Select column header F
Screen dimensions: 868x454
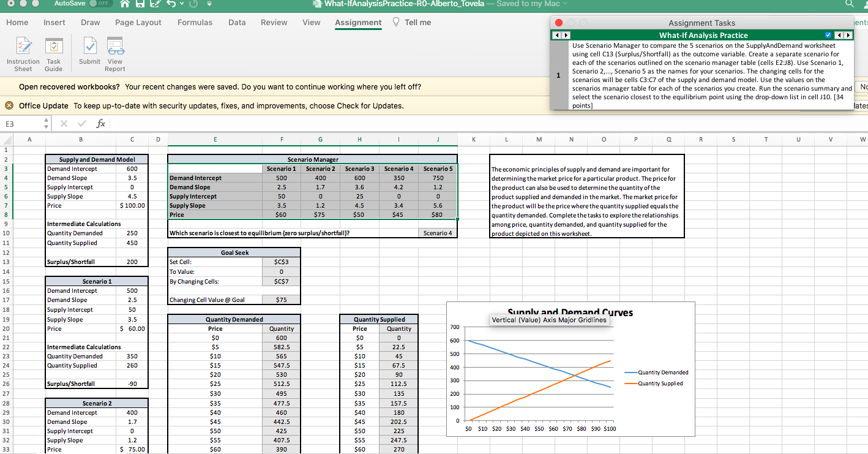[282, 140]
